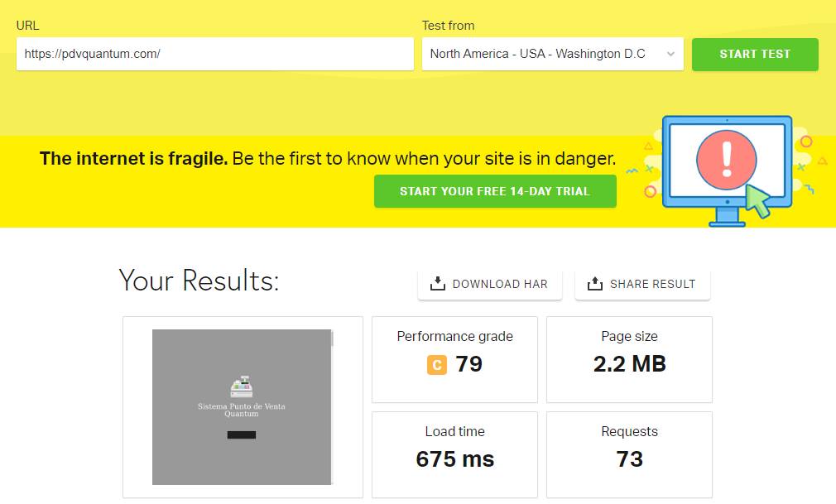Click the URL input field

[215, 54]
